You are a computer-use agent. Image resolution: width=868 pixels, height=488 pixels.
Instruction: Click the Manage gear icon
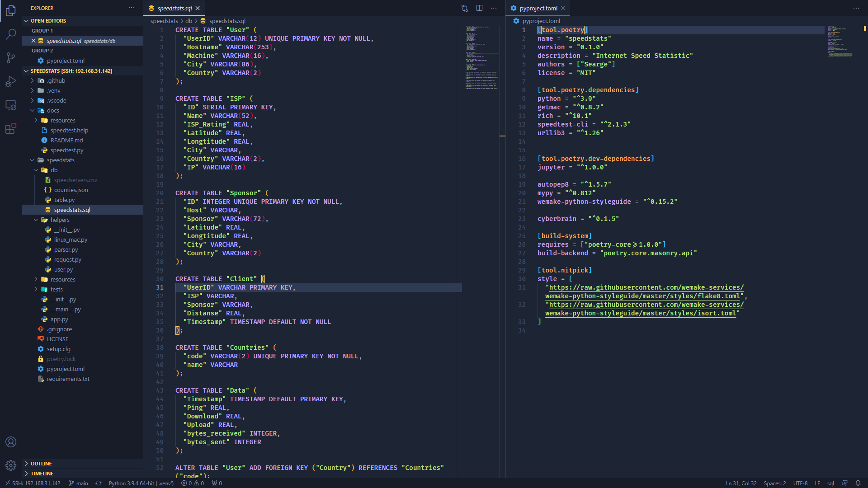(x=11, y=465)
